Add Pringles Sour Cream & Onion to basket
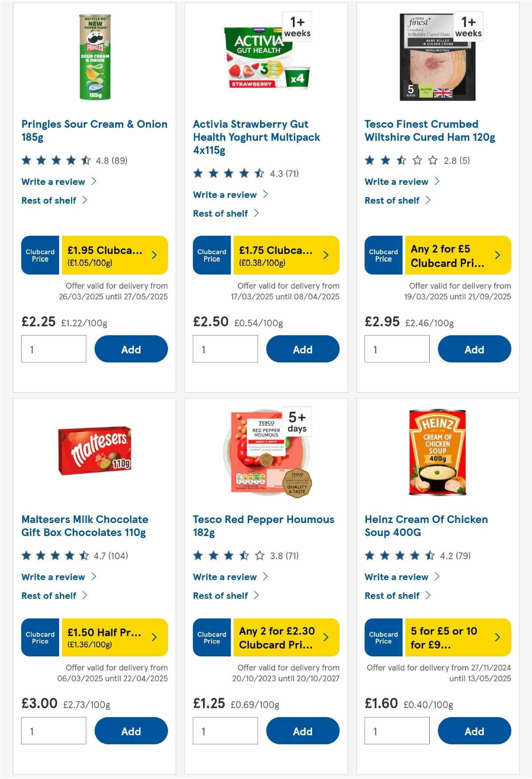 130,349
